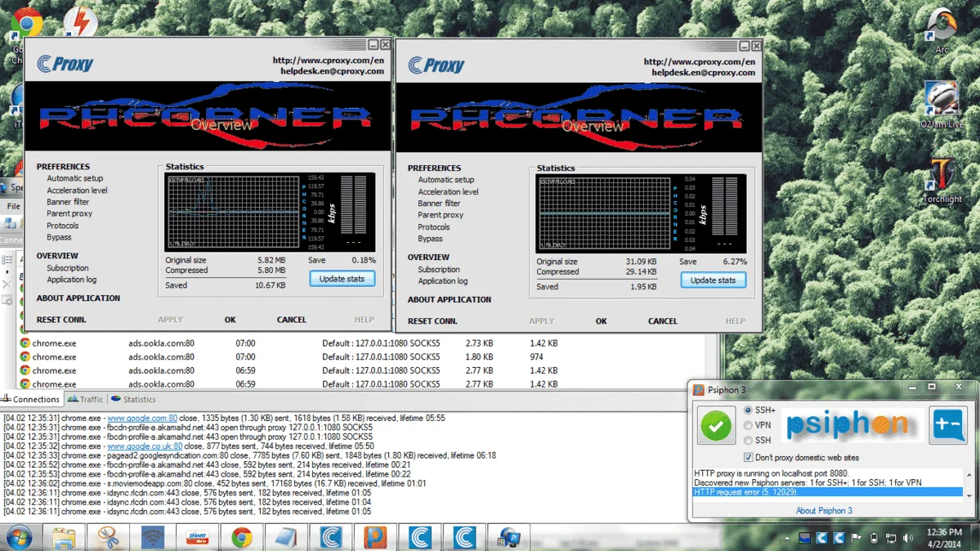Viewport: 980px width, 551px height.
Task: Click RESET CONN. in left CProxy window
Action: coord(61,320)
